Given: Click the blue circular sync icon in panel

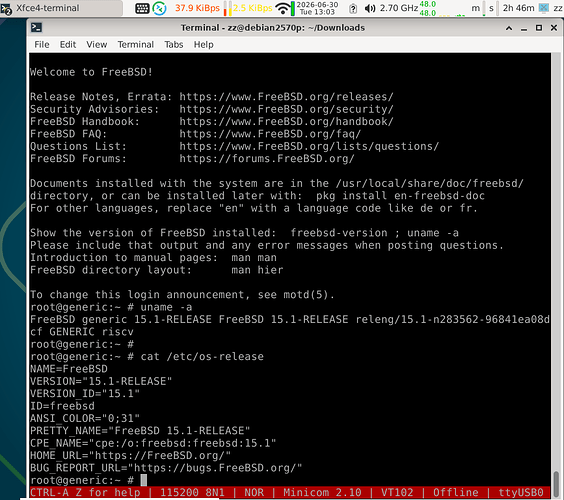Looking at the screenshot, I should 159,8.
